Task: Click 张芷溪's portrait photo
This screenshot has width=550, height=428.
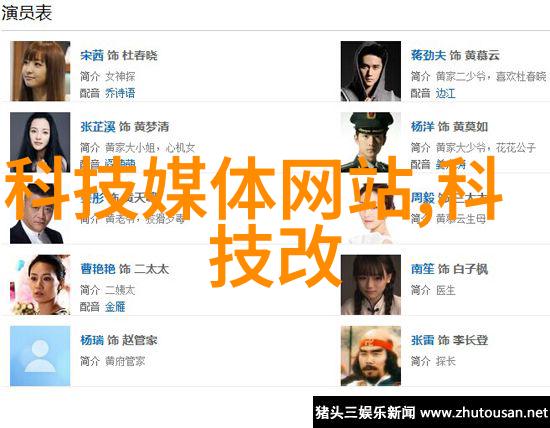Action: [40, 142]
